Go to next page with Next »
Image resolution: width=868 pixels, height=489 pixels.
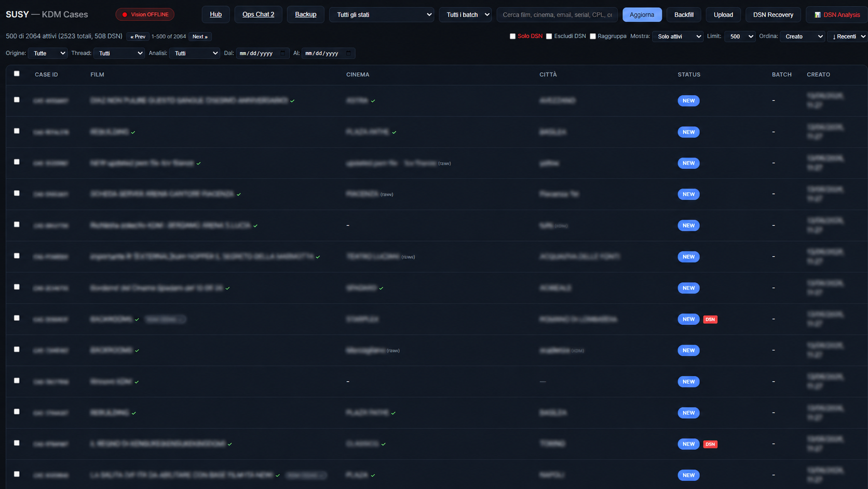click(200, 36)
